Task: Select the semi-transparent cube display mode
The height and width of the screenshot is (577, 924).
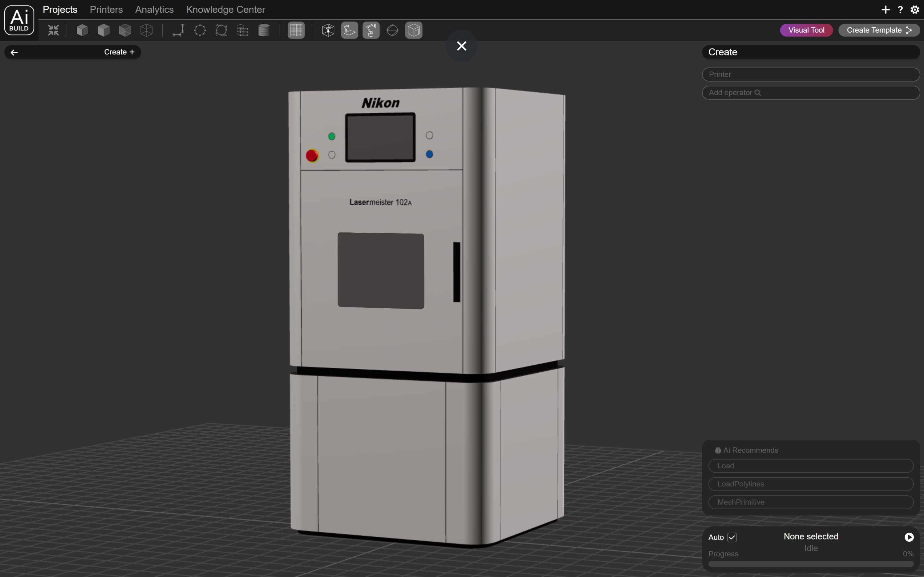Action: pos(125,30)
